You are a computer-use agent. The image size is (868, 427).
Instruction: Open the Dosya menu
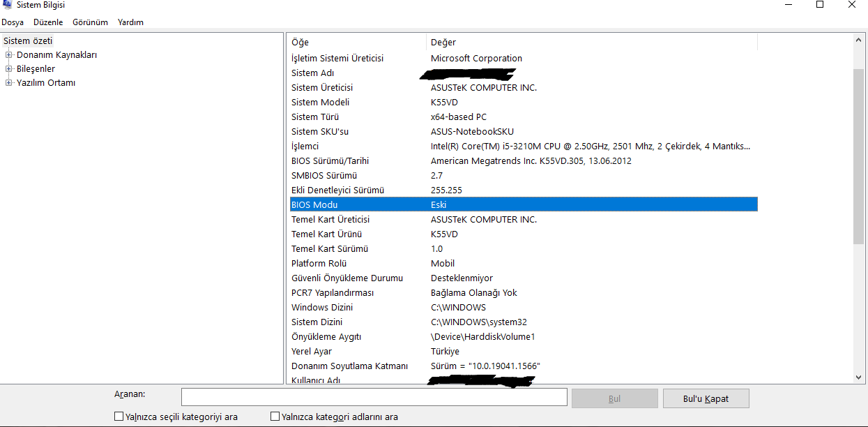pyautogui.click(x=13, y=22)
